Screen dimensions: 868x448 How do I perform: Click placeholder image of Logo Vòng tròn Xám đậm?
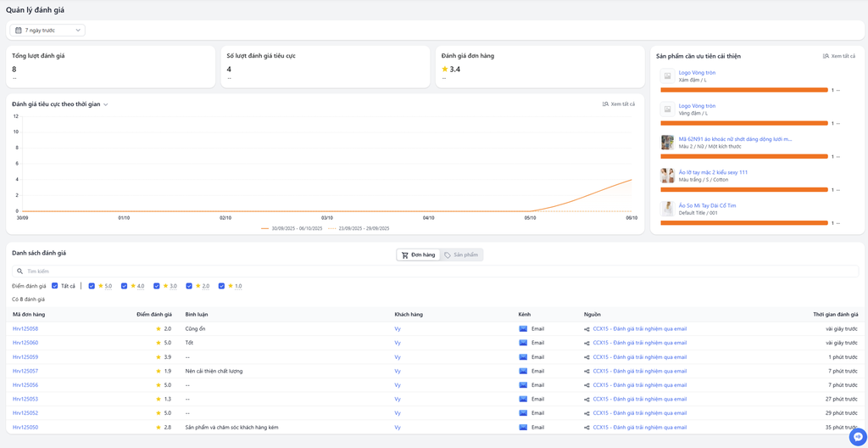pyautogui.click(x=668, y=76)
